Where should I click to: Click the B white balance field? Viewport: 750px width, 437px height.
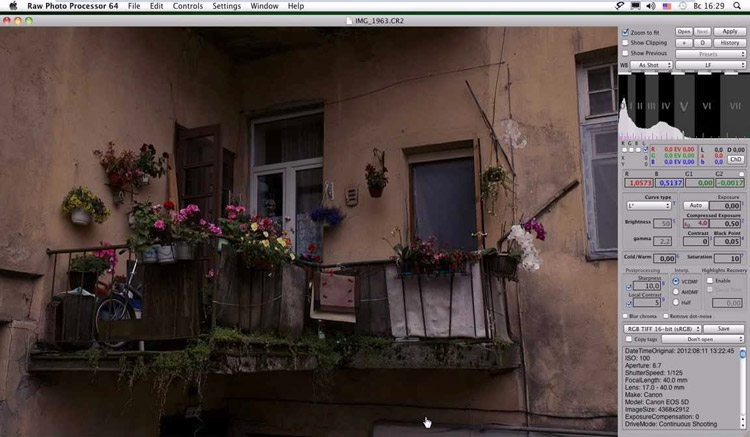point(669,183)
